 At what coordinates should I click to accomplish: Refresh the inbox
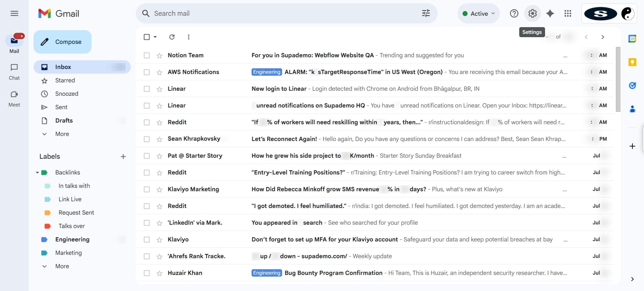pyautogui.click(x=172, y=37)
